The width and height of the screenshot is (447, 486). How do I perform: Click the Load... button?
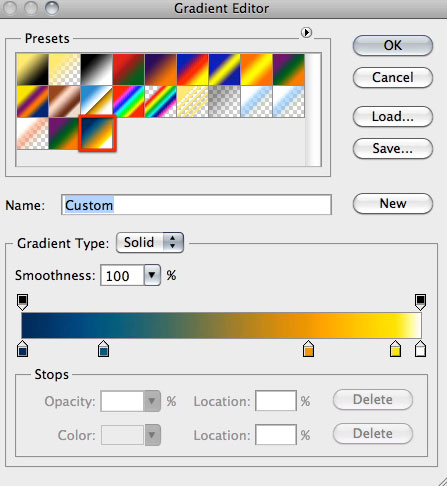point(393,116)
